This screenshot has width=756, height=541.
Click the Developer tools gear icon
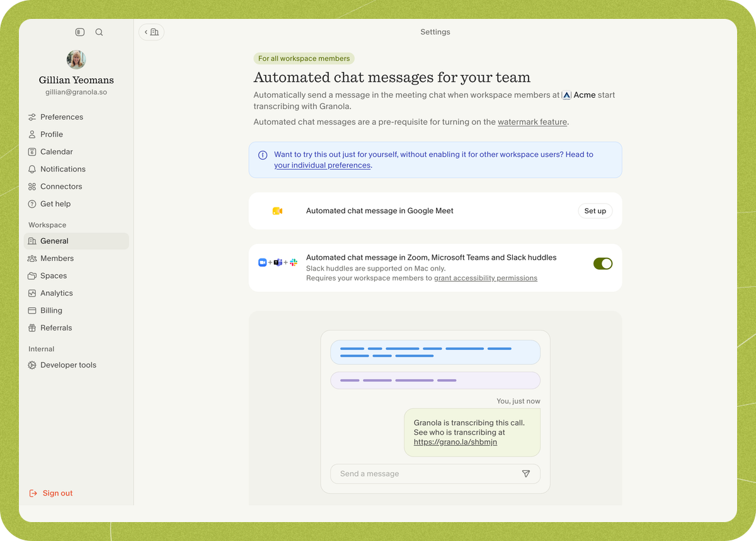(32, 365)
